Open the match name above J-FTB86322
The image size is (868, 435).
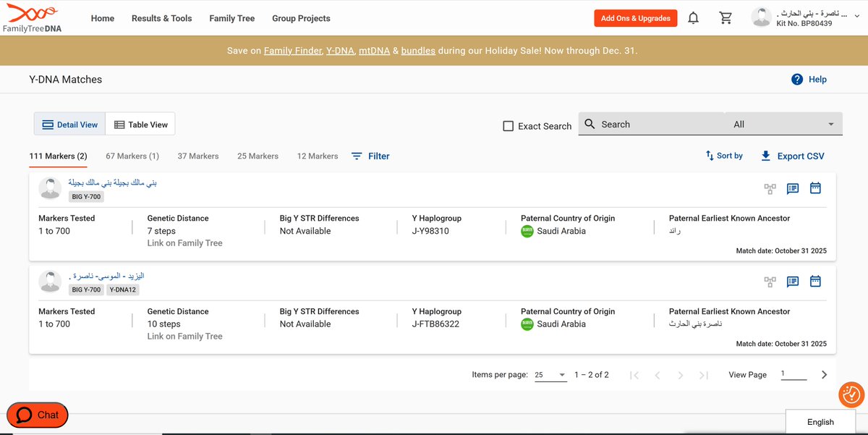106,276
